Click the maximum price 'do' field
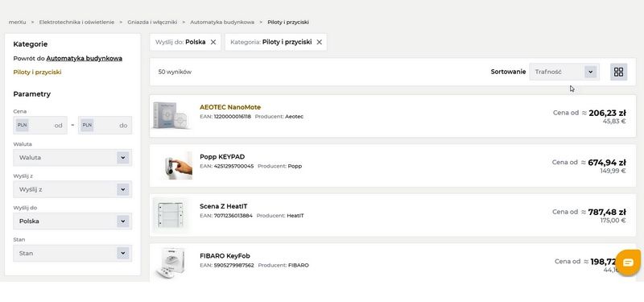 click(x=105, y=126)
